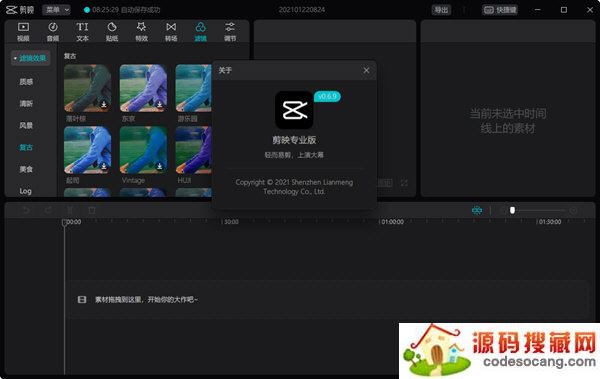This screenshot has width=600, height=379.
Task: Choose the 东京 filter thumbnail
Action: (143, 88)
